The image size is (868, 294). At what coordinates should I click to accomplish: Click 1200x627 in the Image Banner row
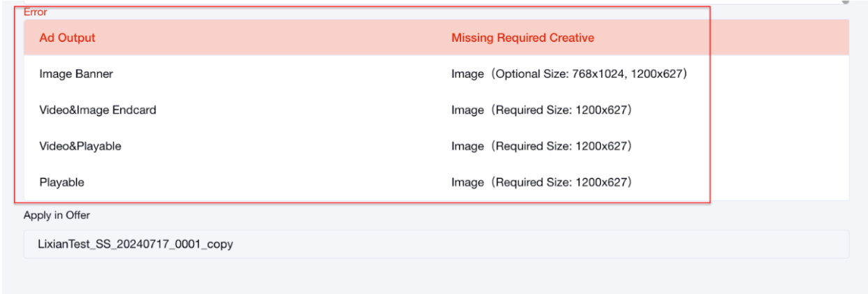(656, 74)
